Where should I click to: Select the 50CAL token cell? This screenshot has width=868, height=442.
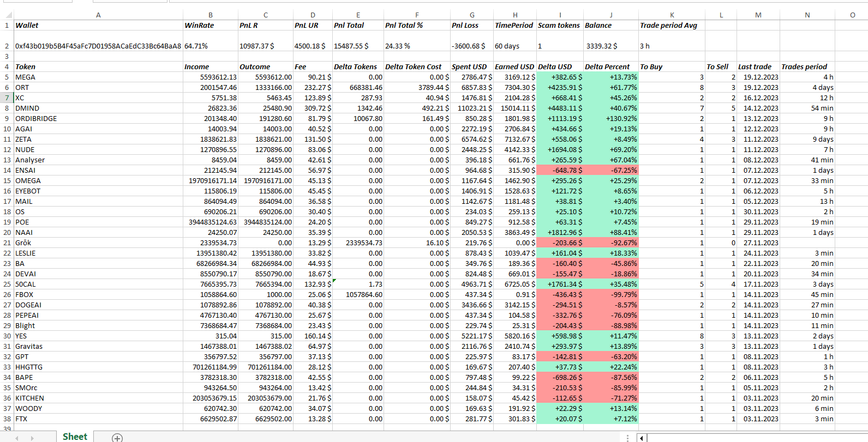coord(98,284)
